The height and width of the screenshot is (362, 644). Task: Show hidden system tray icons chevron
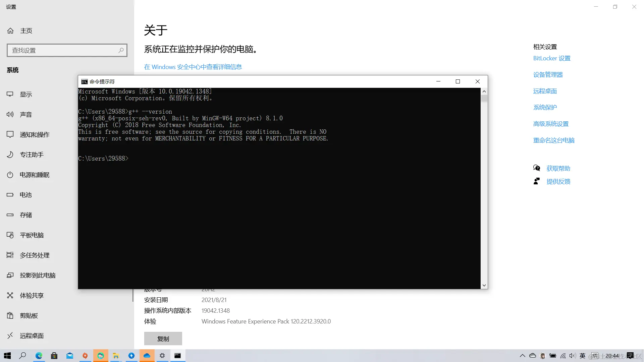coord(522,356)
